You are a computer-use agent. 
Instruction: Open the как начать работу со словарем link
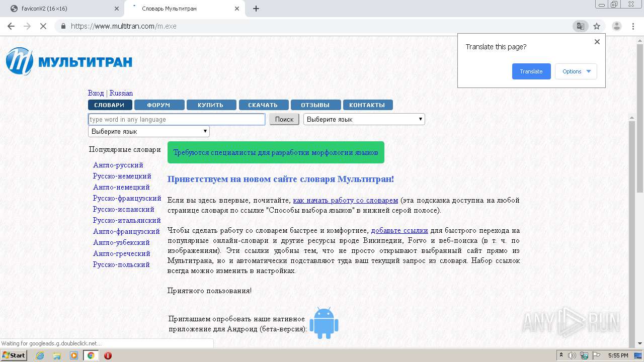pyautogui.click(x=346, y=200)
